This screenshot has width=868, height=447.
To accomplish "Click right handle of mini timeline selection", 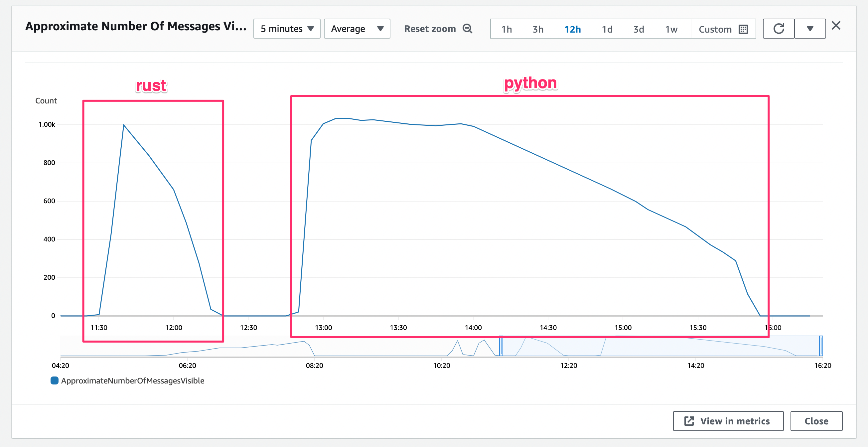I will click(x=821, y=346).
